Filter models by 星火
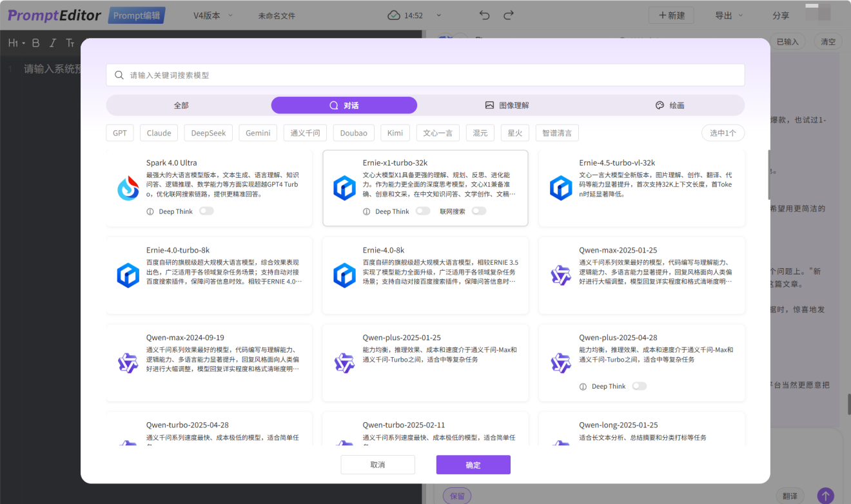Image resolution: width=851 pixels, height=504 pixels. pyautogui.click(x=515, y=133)
